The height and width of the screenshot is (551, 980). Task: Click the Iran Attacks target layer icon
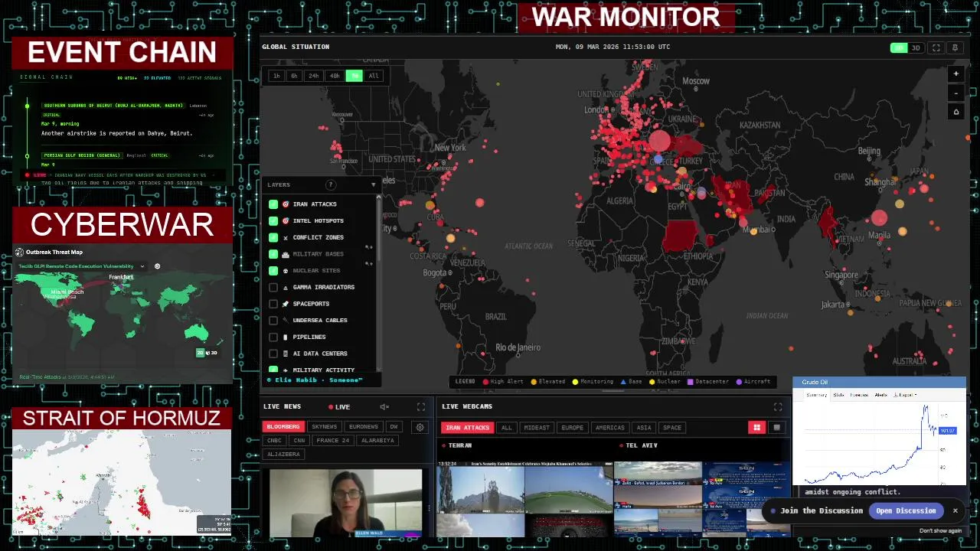[x=286, y=204]
